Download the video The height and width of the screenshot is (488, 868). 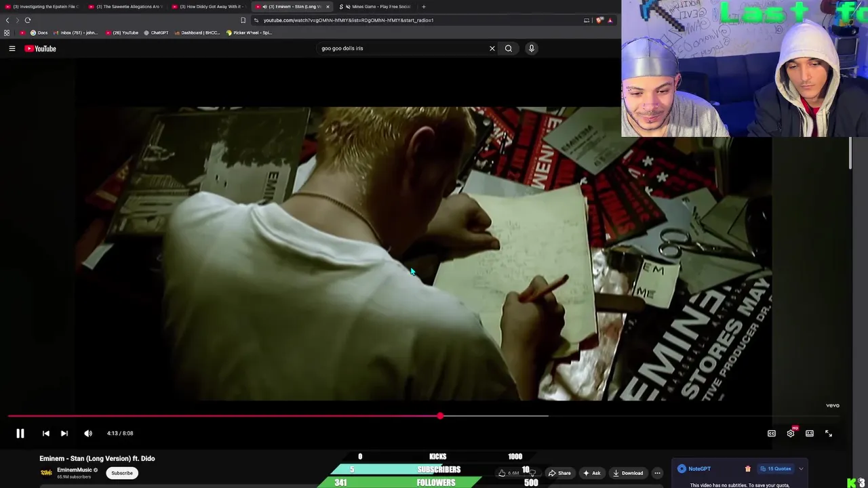tap(628, 473)
